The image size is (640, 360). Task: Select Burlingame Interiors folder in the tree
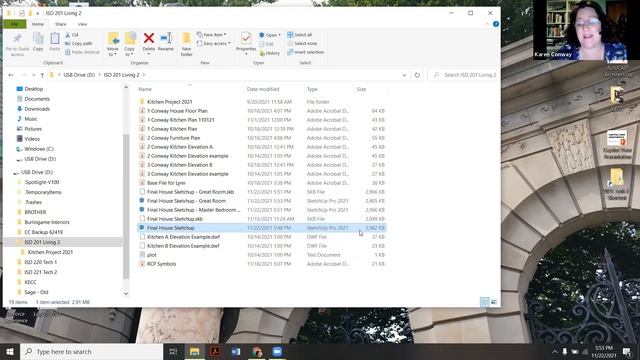(47, 222)
